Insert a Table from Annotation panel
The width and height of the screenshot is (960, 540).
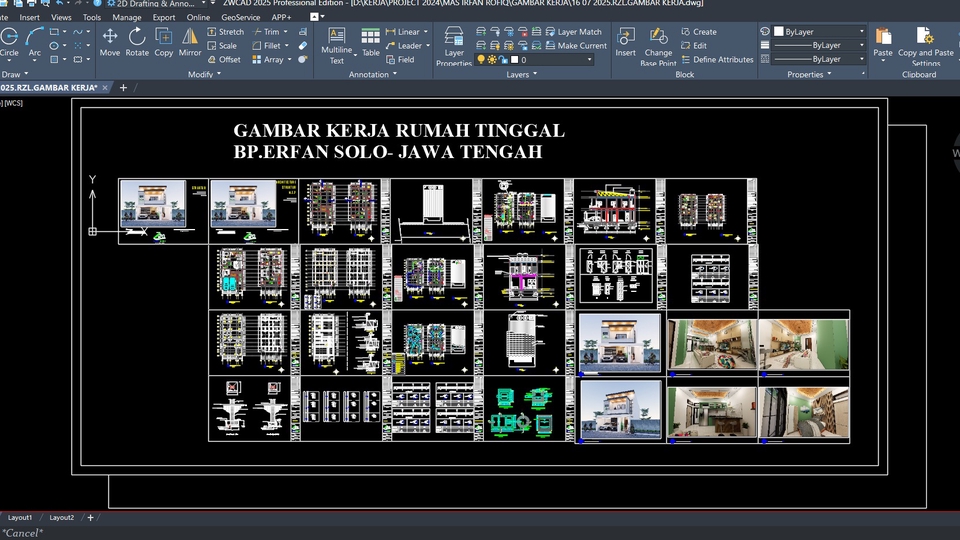(371, 41)
